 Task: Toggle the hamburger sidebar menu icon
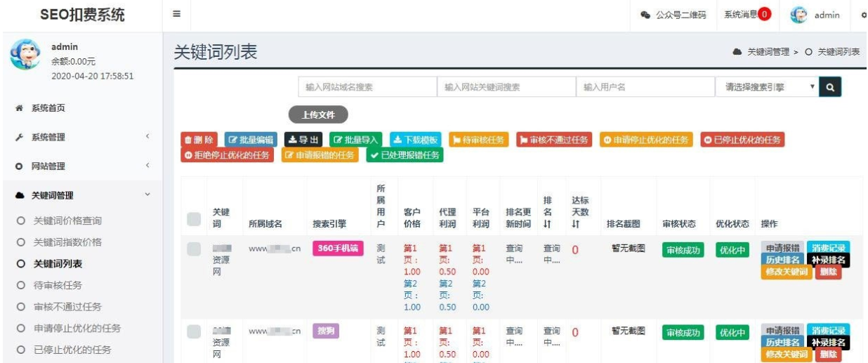click(177, 14)
